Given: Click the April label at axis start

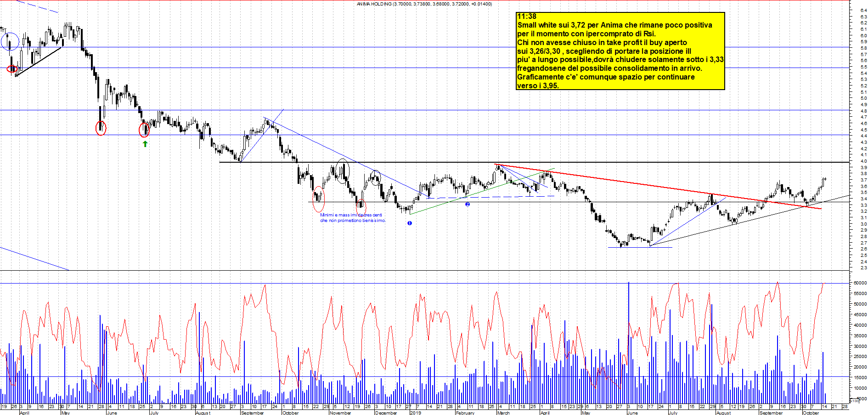Looking at the screenshot, I should pos(24,413).
